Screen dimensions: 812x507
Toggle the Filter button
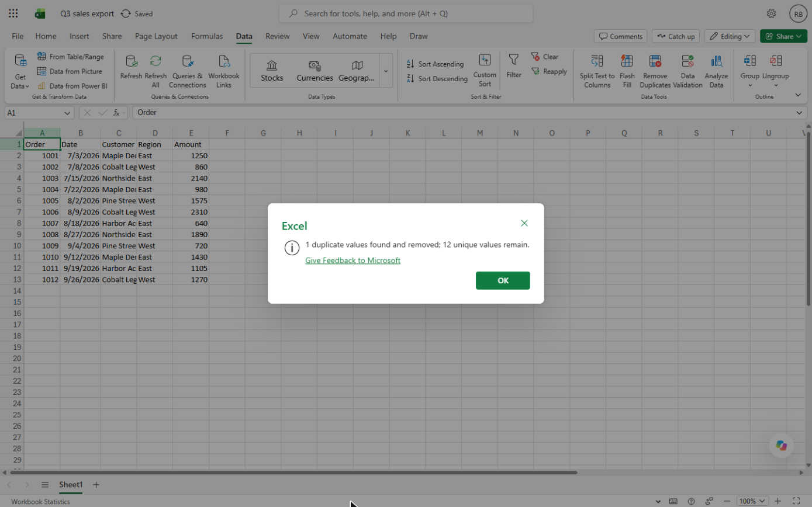(514, 66)
